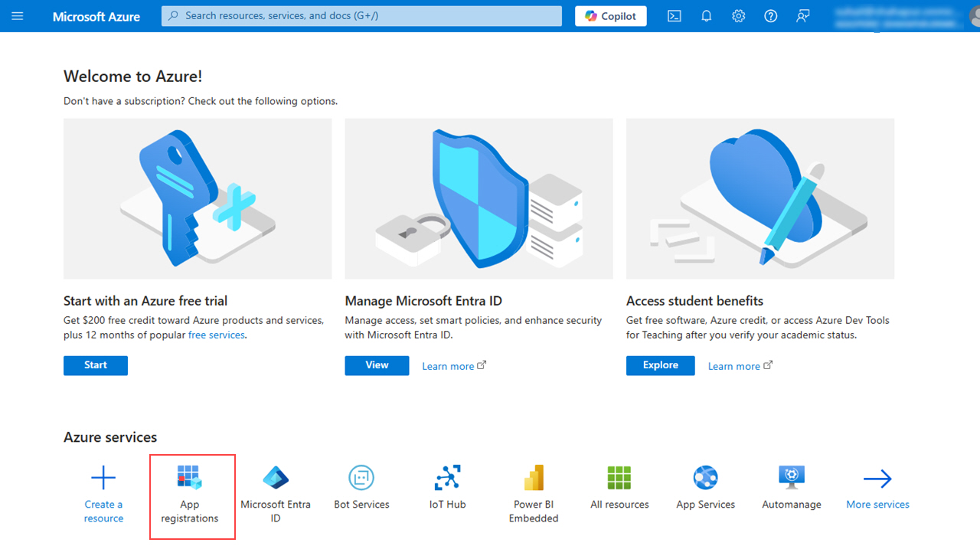Open Microsoft Entra ID service tile
The width and height of the screenshot is (980, 559).
pos(276,495)
